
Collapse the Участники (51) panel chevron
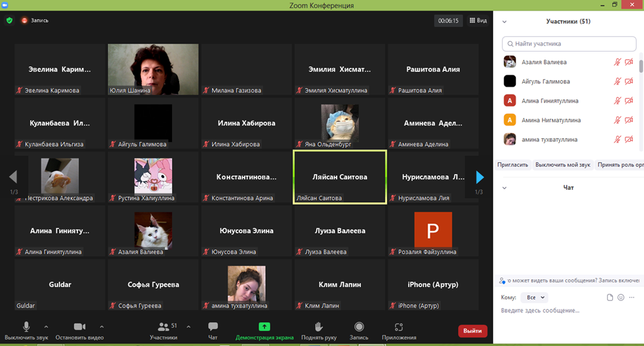click(504, 22)
